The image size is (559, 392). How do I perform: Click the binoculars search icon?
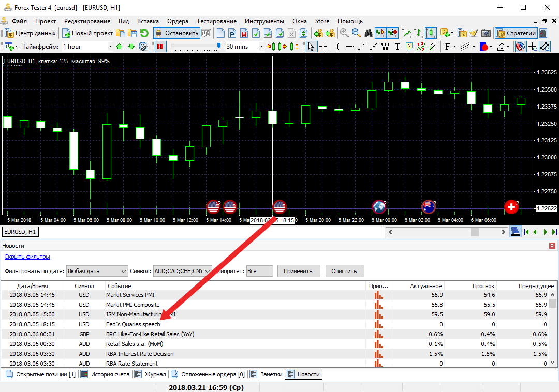pyautogui.click(x=369, y=33)
